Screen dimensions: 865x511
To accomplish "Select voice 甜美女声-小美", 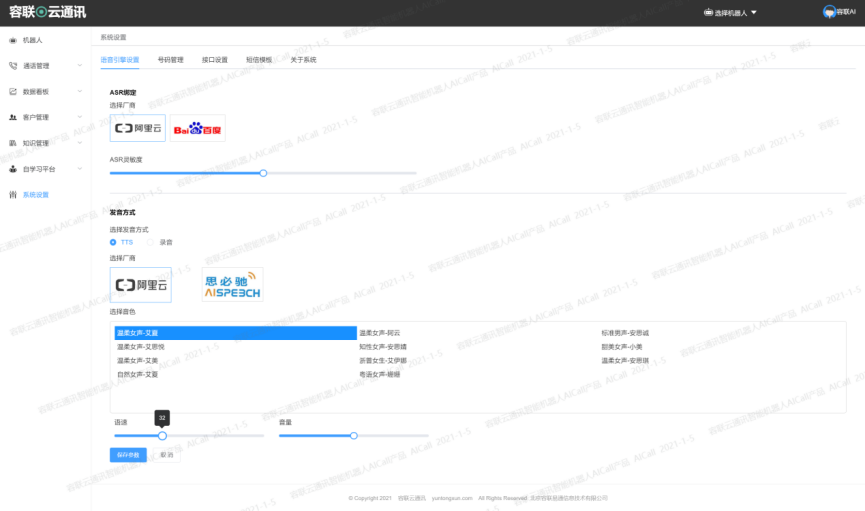I will point(622,347).
